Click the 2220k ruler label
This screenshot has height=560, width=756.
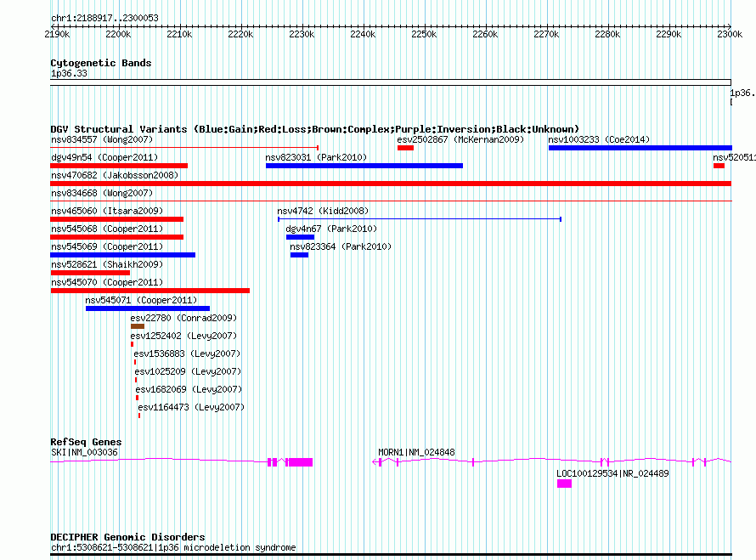pyautogui.click(x=240, y=34)
